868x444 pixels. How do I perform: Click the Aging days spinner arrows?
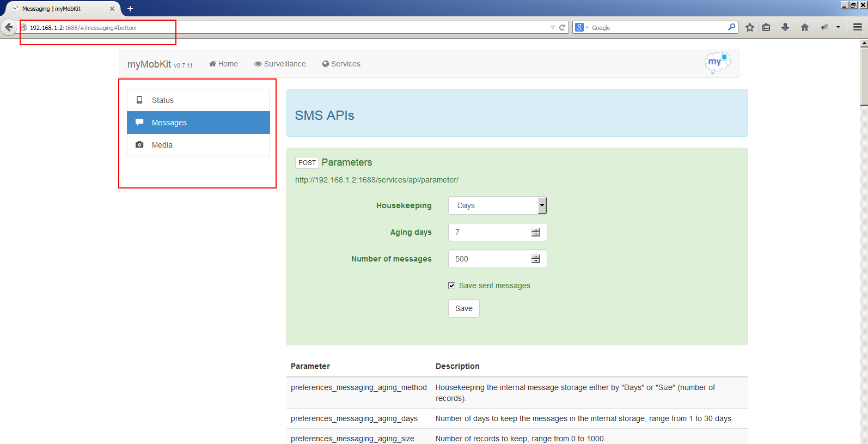click(x=536, y=232)
